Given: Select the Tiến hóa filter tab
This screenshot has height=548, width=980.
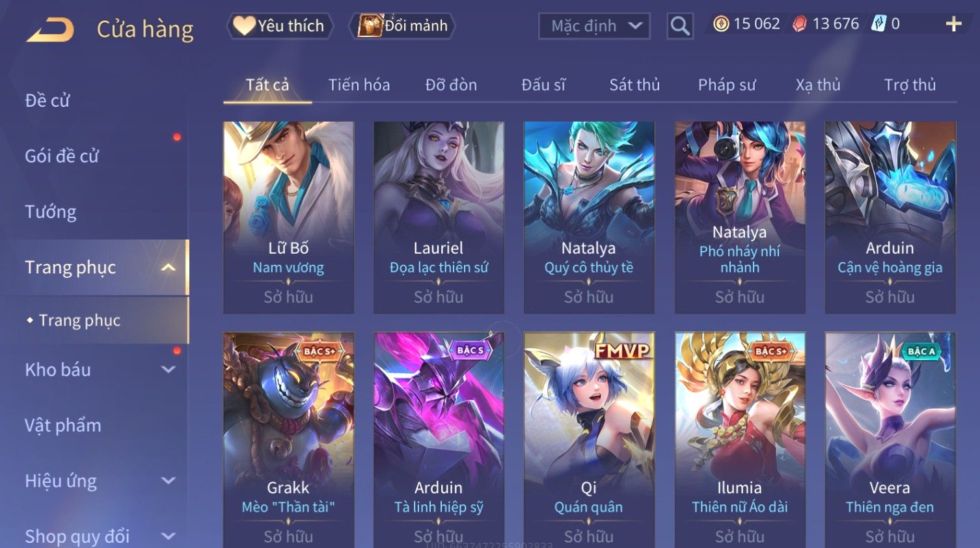Looking at the screenshot, I should click(359, 85).
